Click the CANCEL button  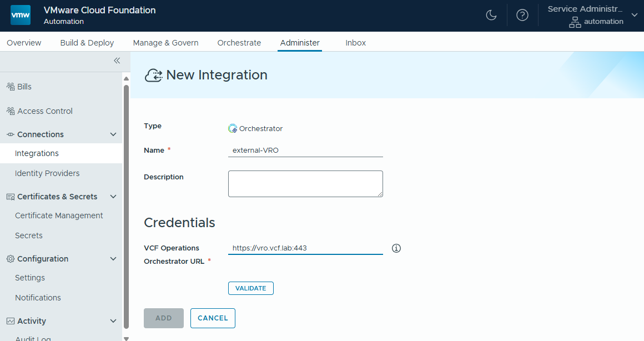pos(213,318)
